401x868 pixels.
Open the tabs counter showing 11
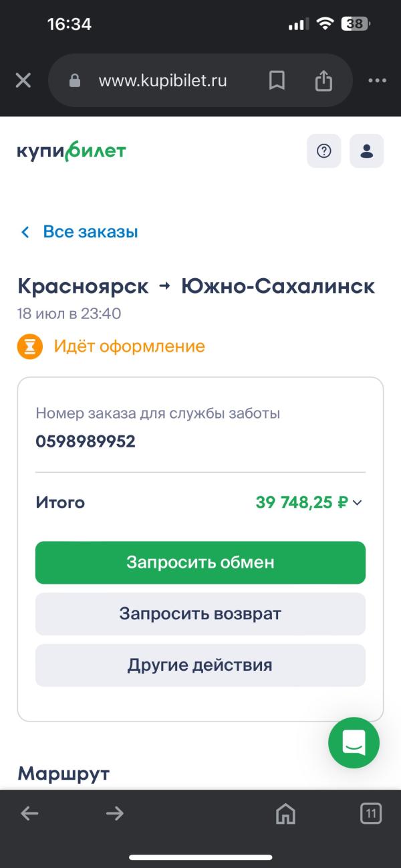coord(371,813)
